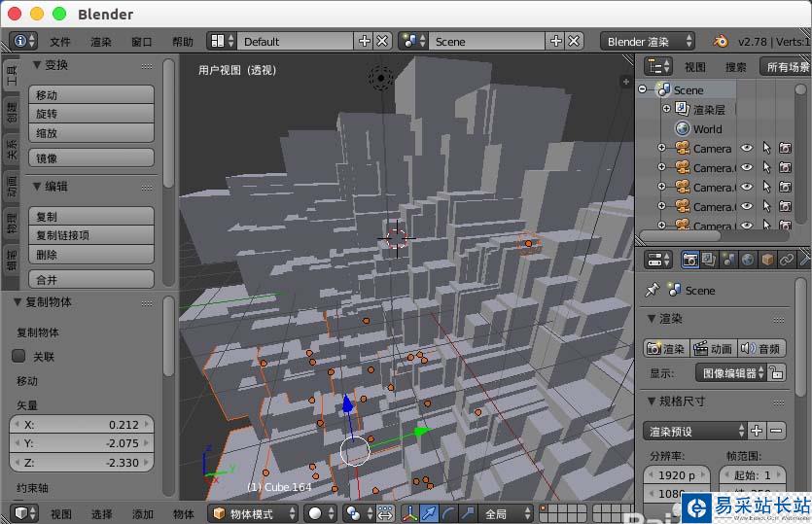Switch to the 创建 tool shelf tab
812x524 pixels.
click(x=12, y=113)
